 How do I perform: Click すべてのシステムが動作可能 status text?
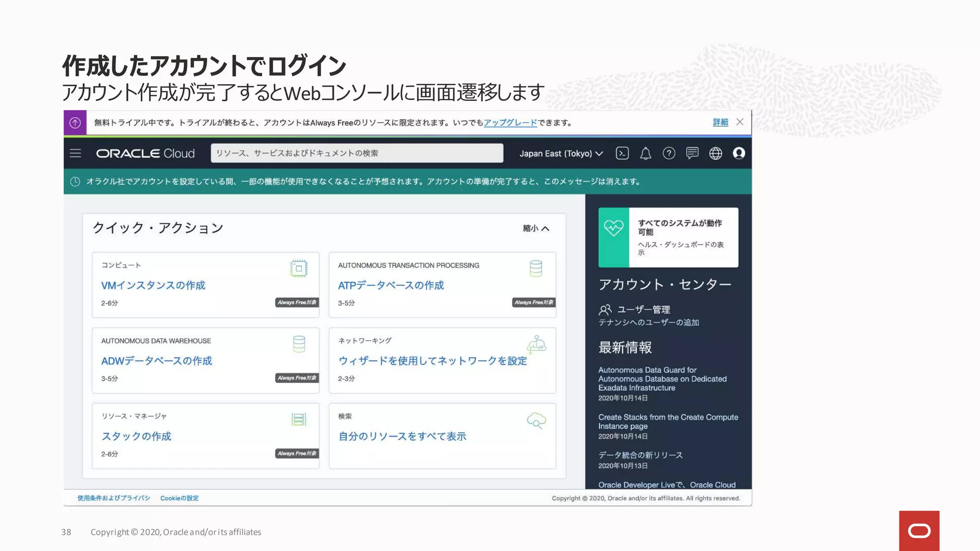[680, 227]
